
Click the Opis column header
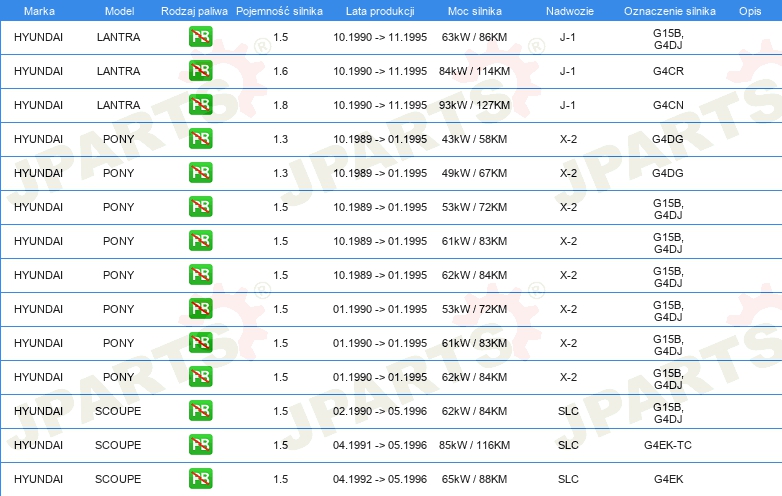coord(750,11)
